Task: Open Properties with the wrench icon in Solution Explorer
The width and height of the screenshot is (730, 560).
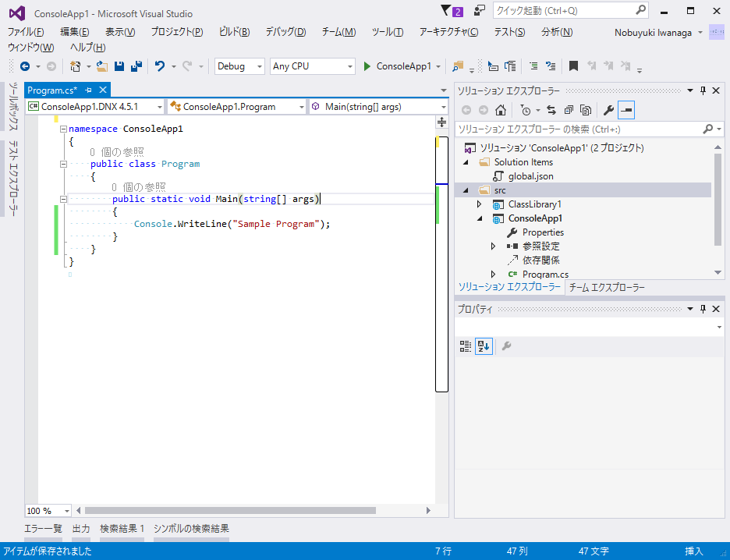Action: click(x=608, y=110)
